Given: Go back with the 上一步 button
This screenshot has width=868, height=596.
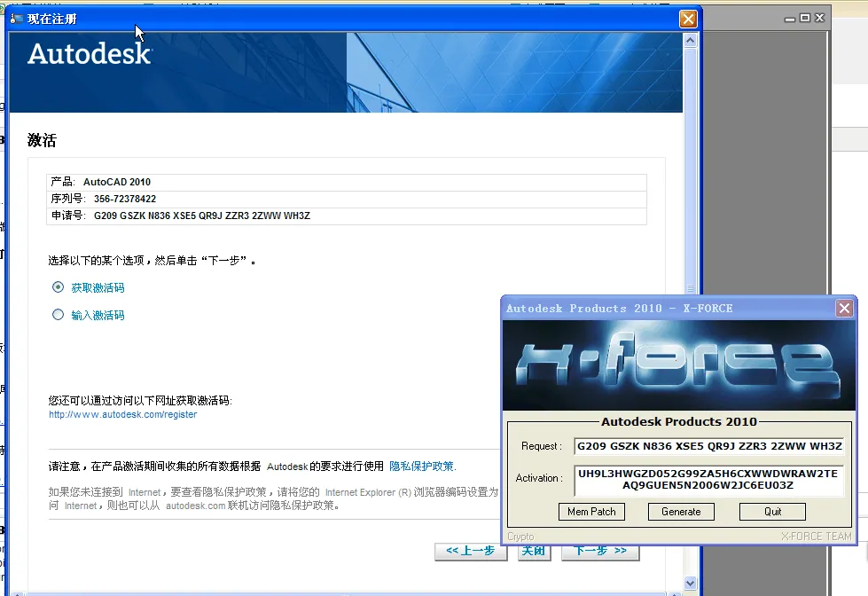Looking at the screenshot, I should 470,551.
